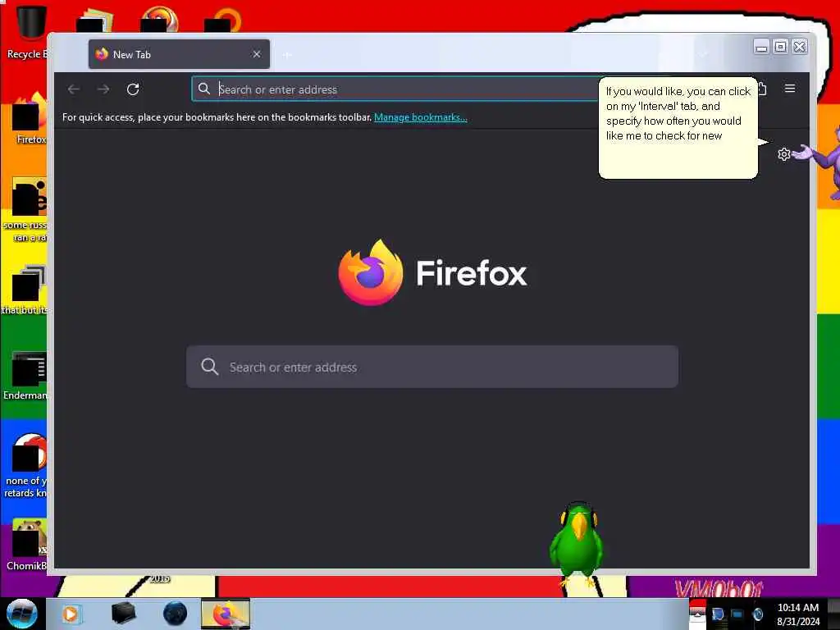
Task: Click the active Firefox taskbar button
Action: click(226, 614)
